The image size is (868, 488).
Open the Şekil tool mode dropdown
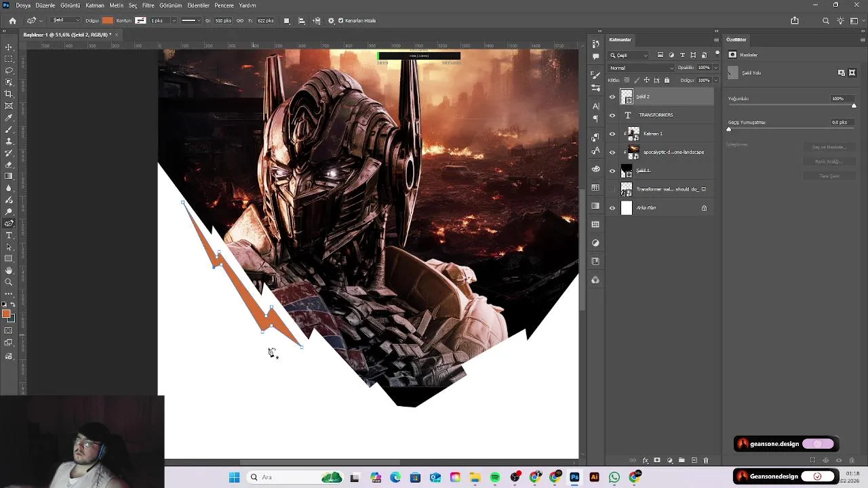click(66, 21)
